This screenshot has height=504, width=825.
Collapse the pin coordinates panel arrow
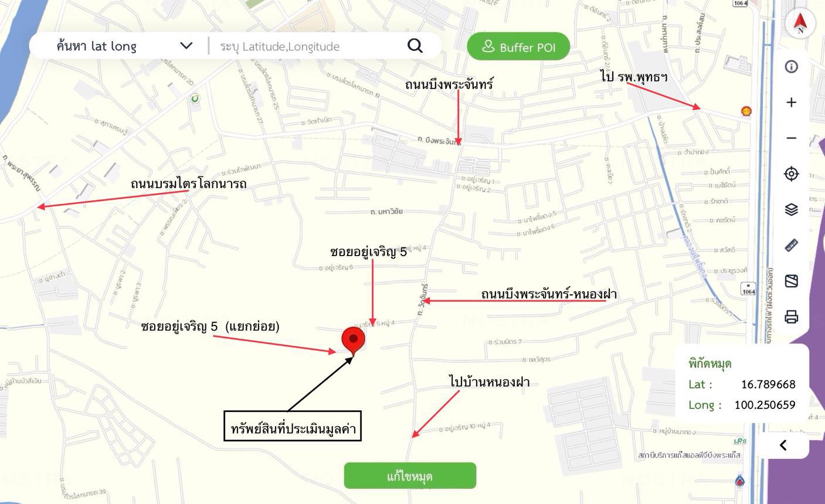point(783,445)
